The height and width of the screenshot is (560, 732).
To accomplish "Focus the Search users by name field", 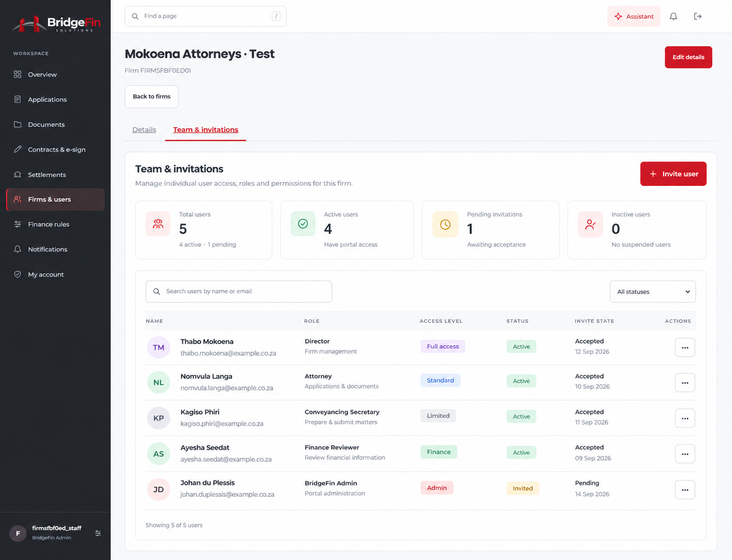I will click(239, 291).
